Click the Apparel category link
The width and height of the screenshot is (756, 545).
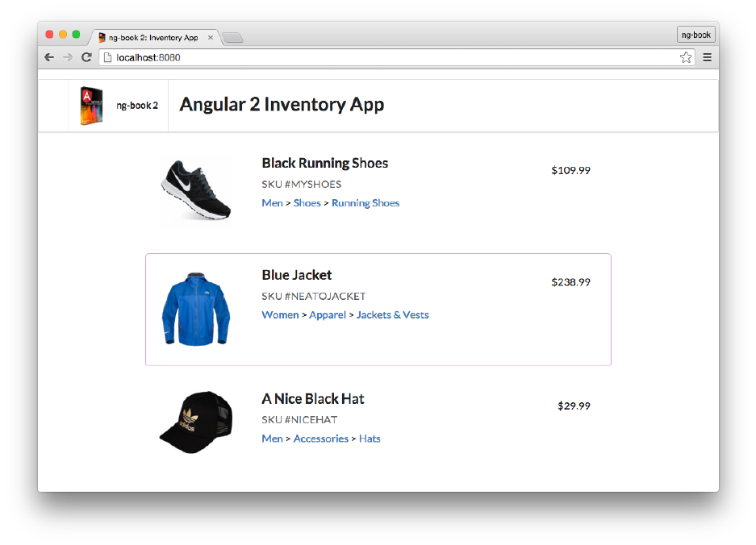tap(328, 315)
